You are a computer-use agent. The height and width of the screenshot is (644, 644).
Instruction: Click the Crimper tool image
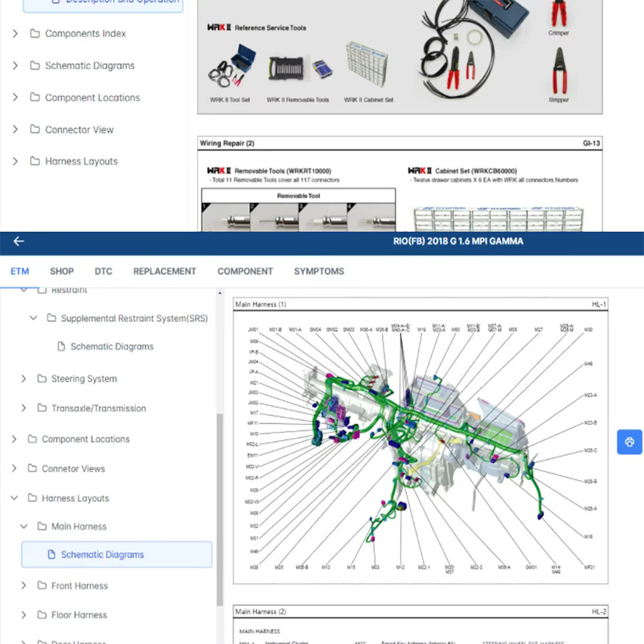click(559, 13)
